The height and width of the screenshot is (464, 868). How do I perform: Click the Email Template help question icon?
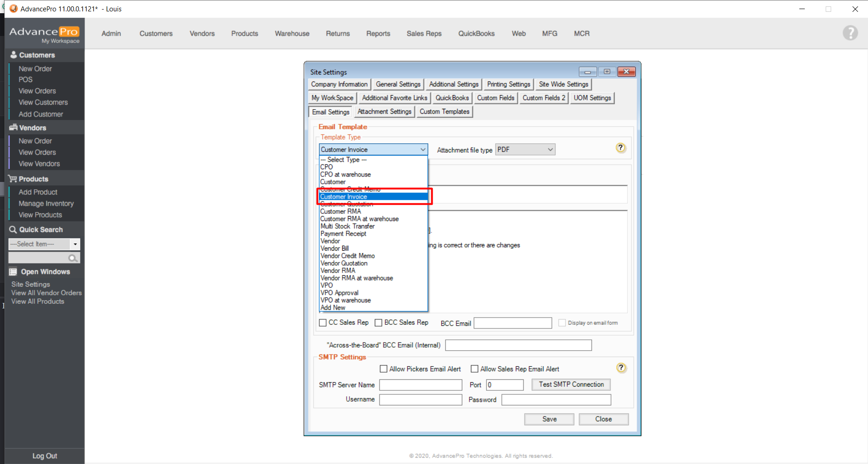click(x=621, y=148)
